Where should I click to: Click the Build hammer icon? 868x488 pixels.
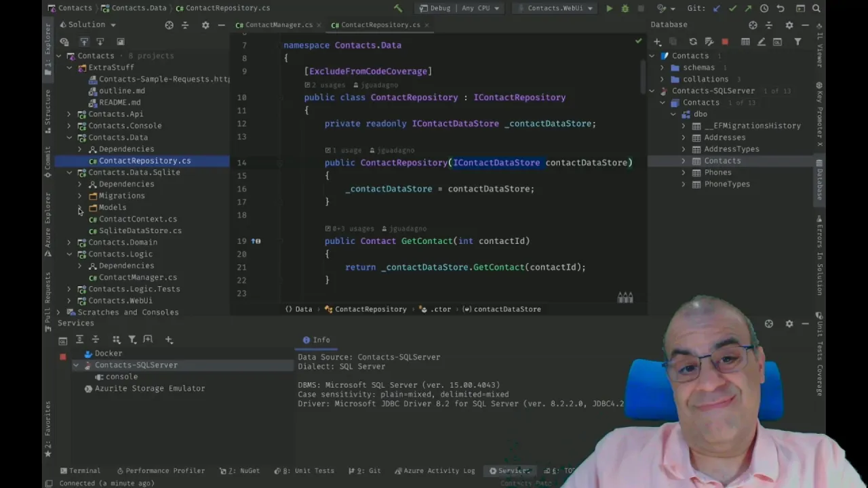tap(398, 8)
